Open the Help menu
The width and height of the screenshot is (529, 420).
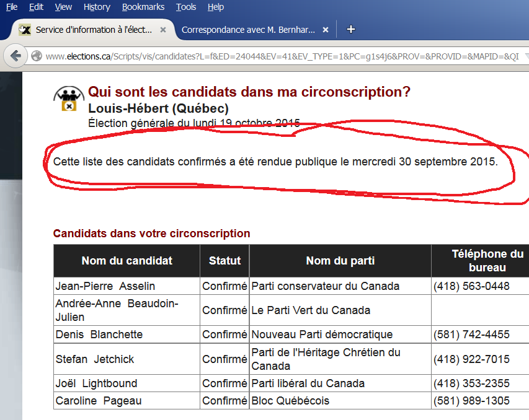tap(215, 7)
